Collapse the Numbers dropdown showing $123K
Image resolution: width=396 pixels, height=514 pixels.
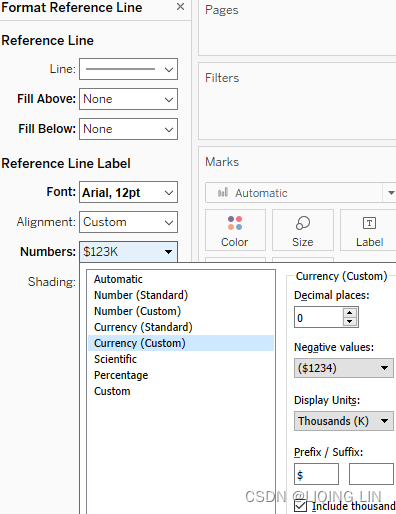tap(128, 252)
